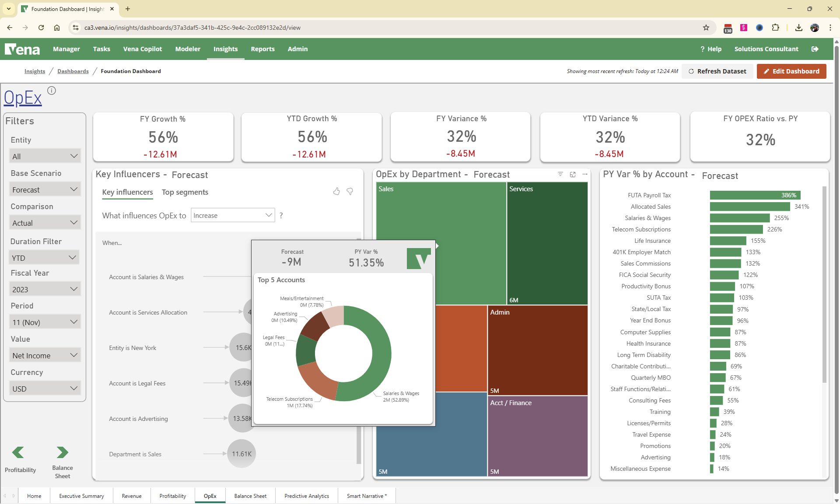Click the help question mark icon
The image size is (840, 504).
[703, 49]
